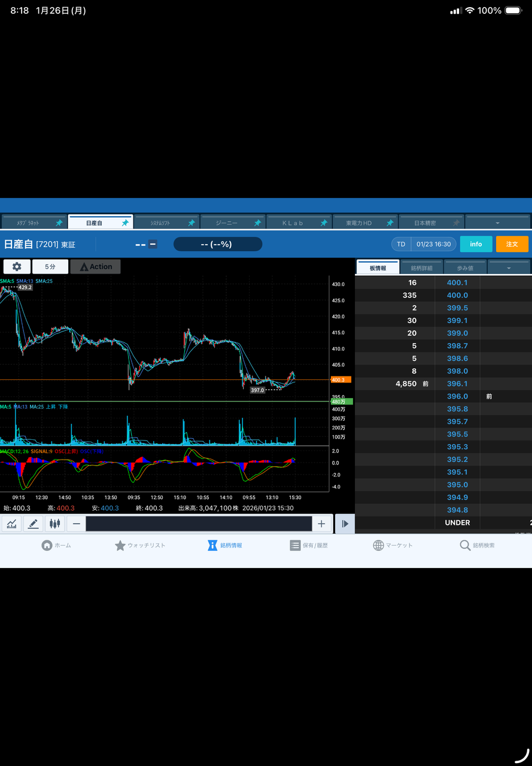The image size is (532, 766).
Task: Click the chart zoom slider bar
Action: click(198, 524)
